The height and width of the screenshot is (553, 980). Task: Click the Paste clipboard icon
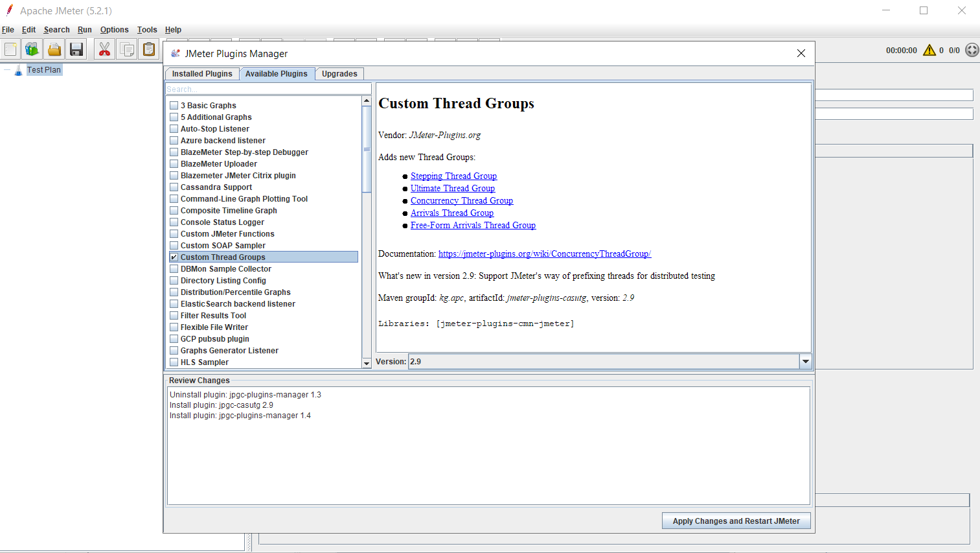tap(149, 49)
